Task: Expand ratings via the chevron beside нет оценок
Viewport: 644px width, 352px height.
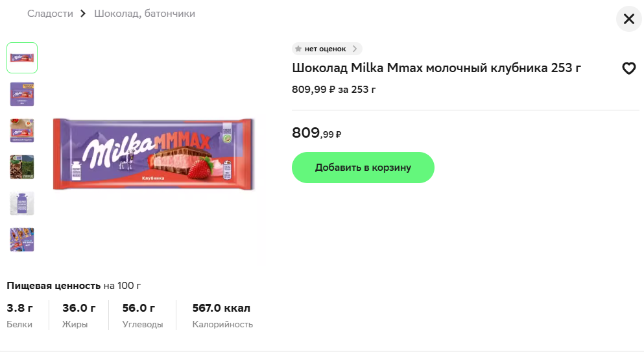Action: click(x=355, y=49)
